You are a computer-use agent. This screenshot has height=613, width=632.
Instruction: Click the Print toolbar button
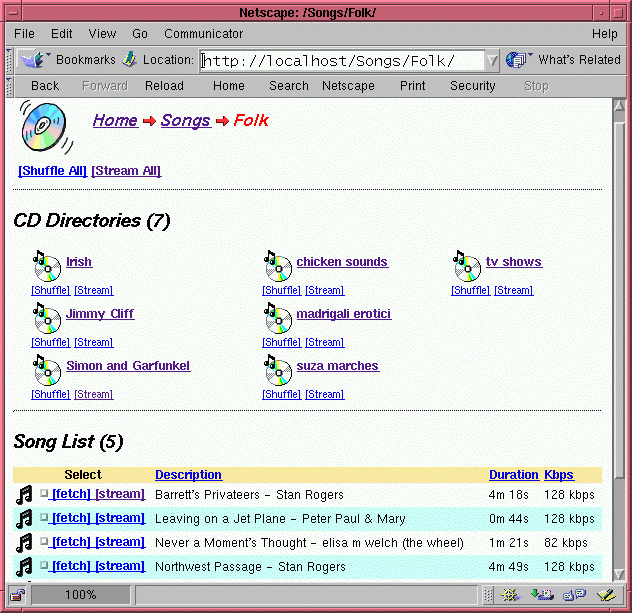412,86
